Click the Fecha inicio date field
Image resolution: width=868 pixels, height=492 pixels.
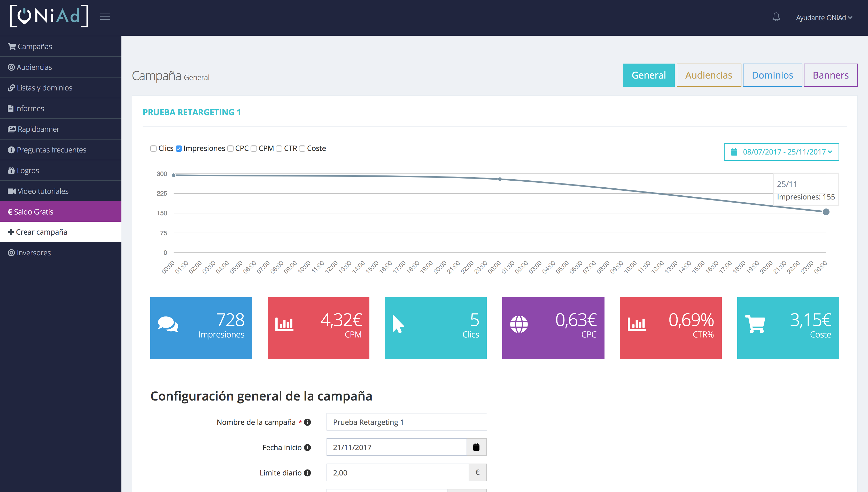(397, 447)
